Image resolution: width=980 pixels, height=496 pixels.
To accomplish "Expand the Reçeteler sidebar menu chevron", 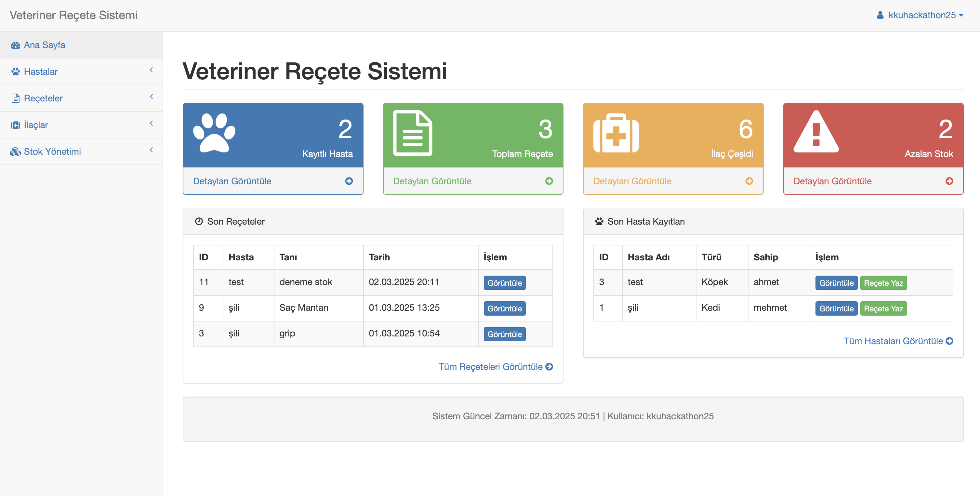I will click(151, 97).
